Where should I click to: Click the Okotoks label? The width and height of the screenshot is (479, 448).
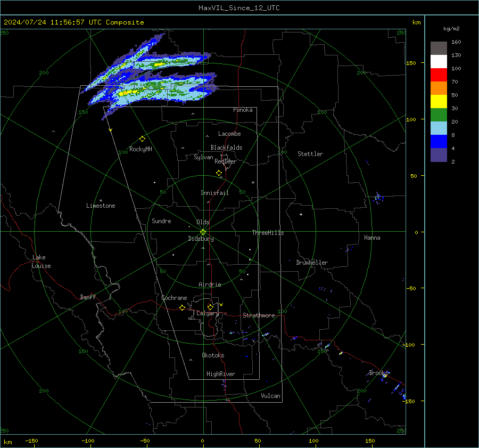point(213,355)
